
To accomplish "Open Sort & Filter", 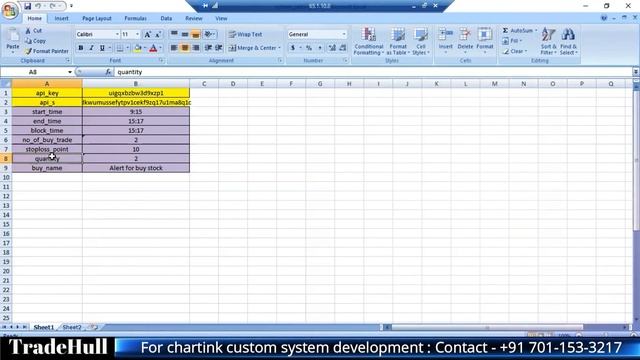I will coord(548,41).
